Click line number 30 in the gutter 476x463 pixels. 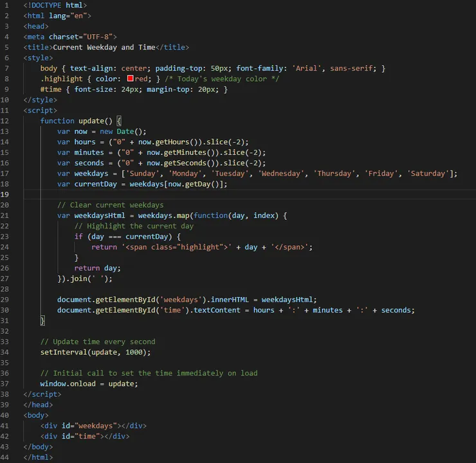tap(5, 311)
